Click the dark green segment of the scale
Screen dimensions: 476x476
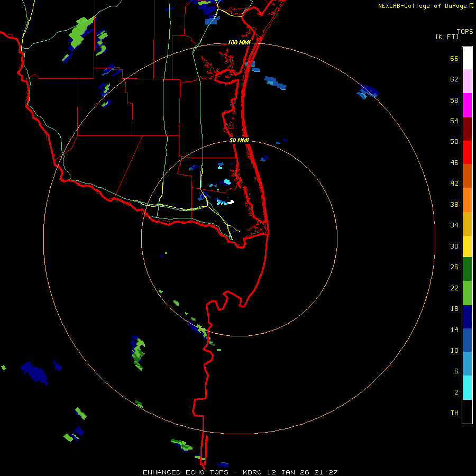pyautogui.click(x=467, y=269)
